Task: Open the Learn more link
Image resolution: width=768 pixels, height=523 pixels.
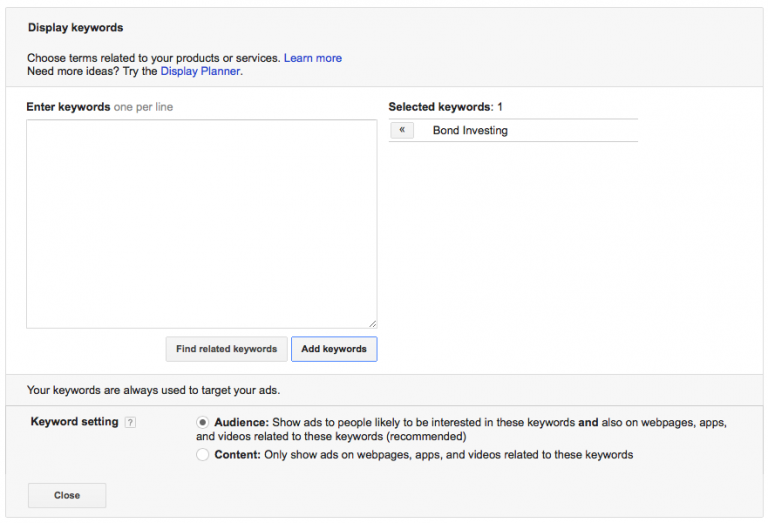Action: 312,58
